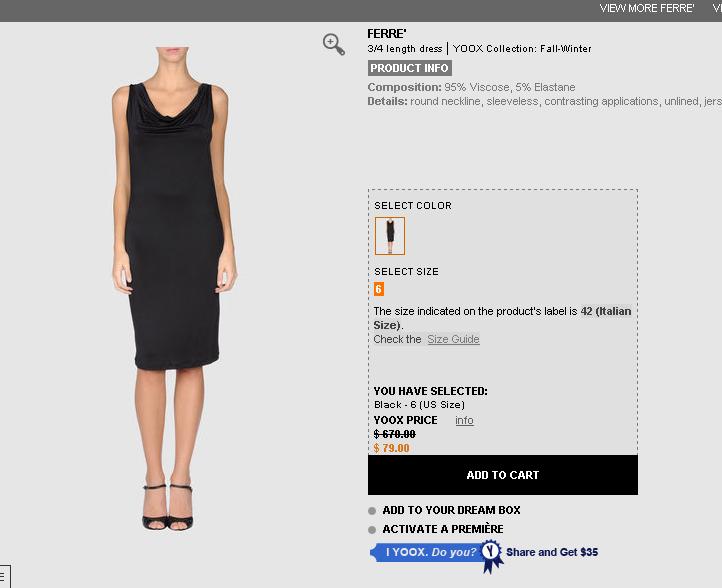The height and width of the screenshot is (588, 722).
Task: Select the black dress color thumbnail
Action: [x=390, y=236]
